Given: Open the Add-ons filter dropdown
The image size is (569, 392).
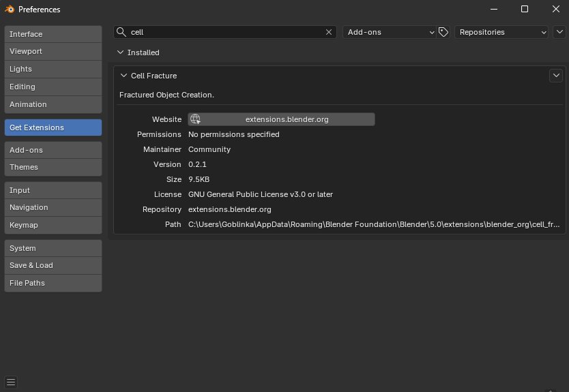Looking at the screenshot, I should (390, 32).
